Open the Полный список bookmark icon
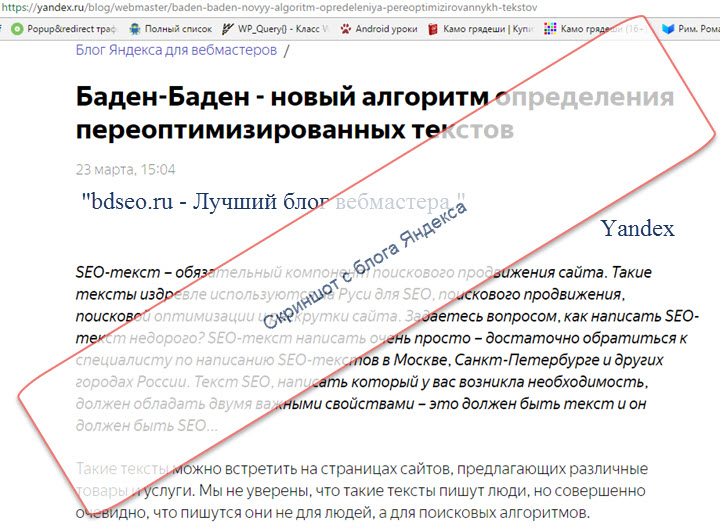This screenshot has width=720, height=528. coord(135,29)
